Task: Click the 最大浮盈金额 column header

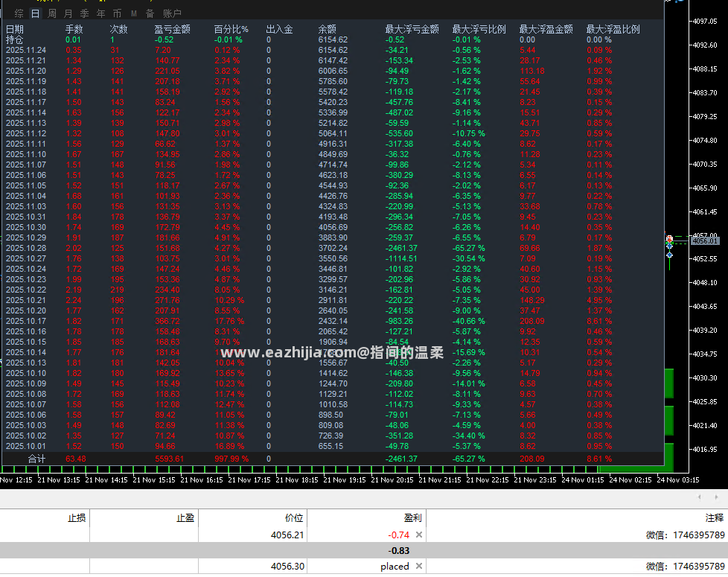Action: click(x=546, y=29)
